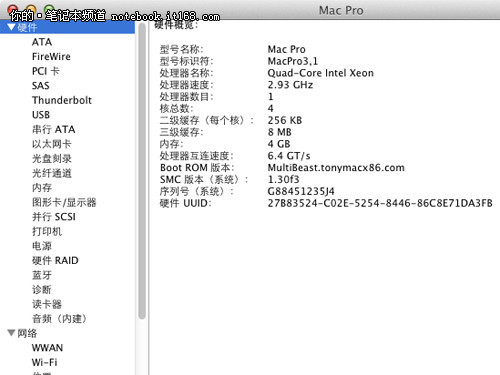Click the 核总数 label
Screen dimensions: 500x375
click(176, 108)
